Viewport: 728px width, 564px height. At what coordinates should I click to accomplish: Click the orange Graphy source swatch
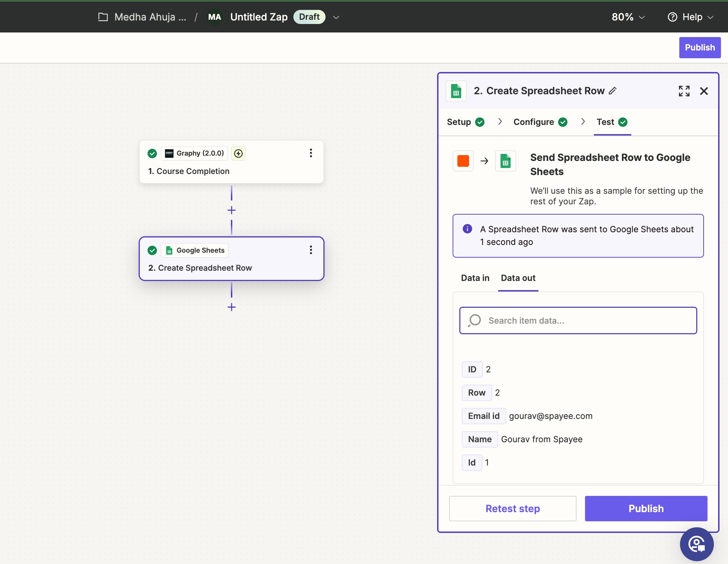pos(463,161)
